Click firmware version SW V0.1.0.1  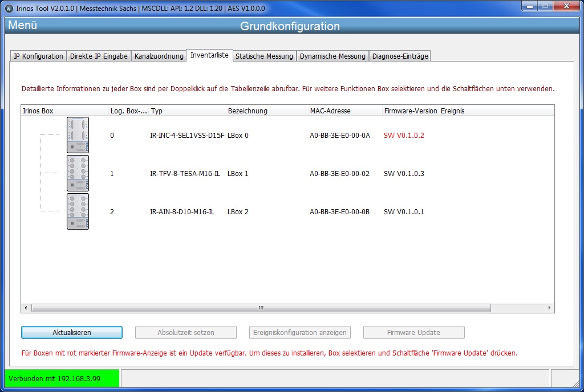pyautogui.click(x=404, y=212)
